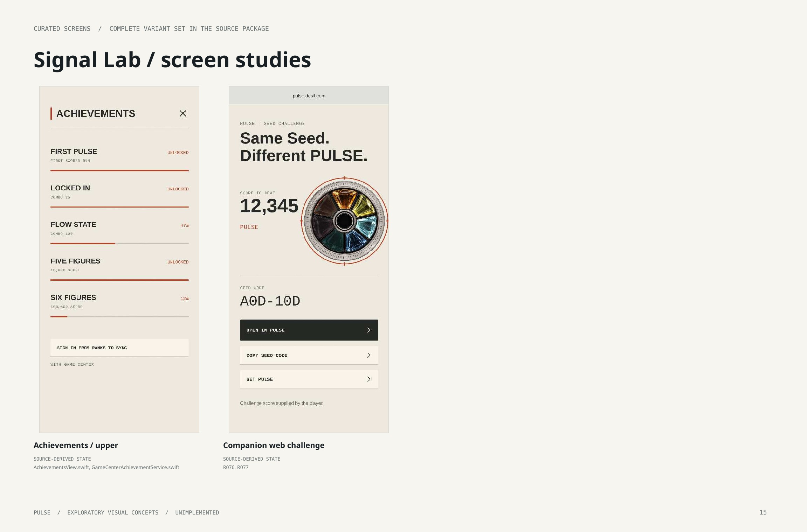Click the Challenge score supplied by the player note
Image resolution: width=807 pixels, height=532 pixels.
282,403
